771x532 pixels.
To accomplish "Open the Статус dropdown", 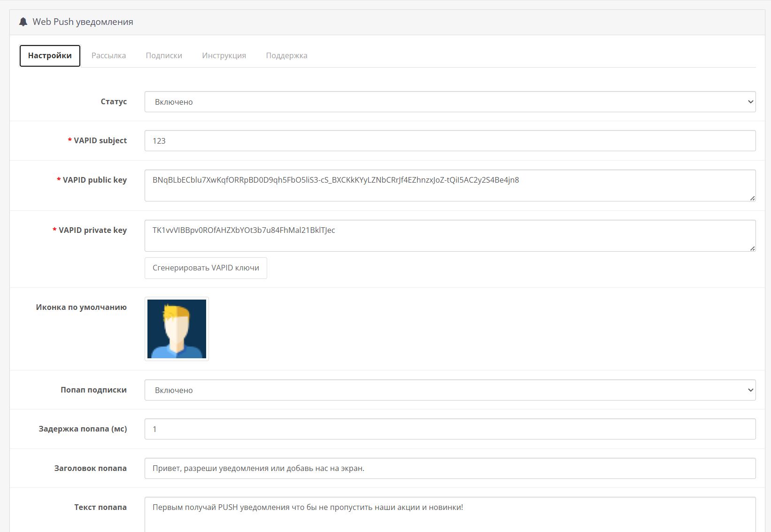I will 450,102.
